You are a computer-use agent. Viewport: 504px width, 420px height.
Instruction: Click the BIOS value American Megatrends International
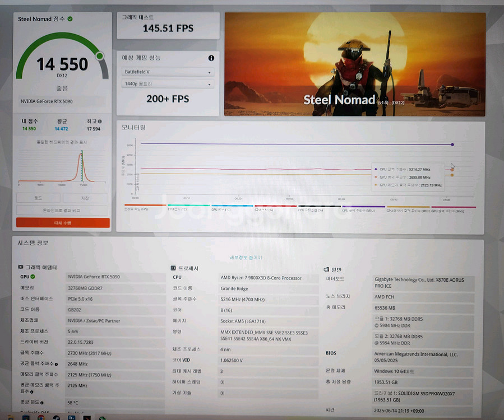click(416, 357)
